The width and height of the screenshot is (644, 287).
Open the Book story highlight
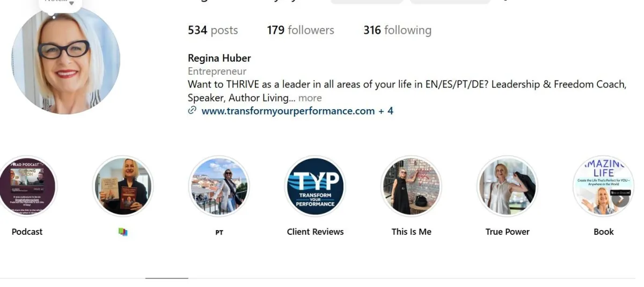pos(603,186)
